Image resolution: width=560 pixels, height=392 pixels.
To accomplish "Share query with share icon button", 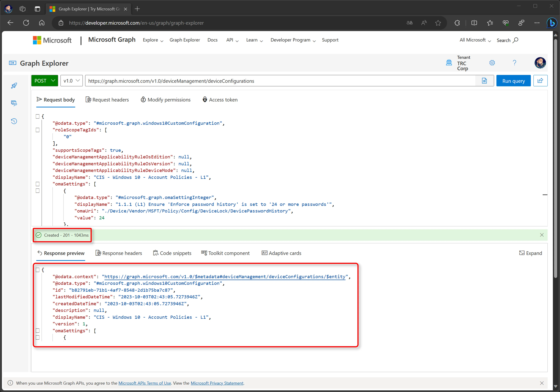I will click(540, 81).
